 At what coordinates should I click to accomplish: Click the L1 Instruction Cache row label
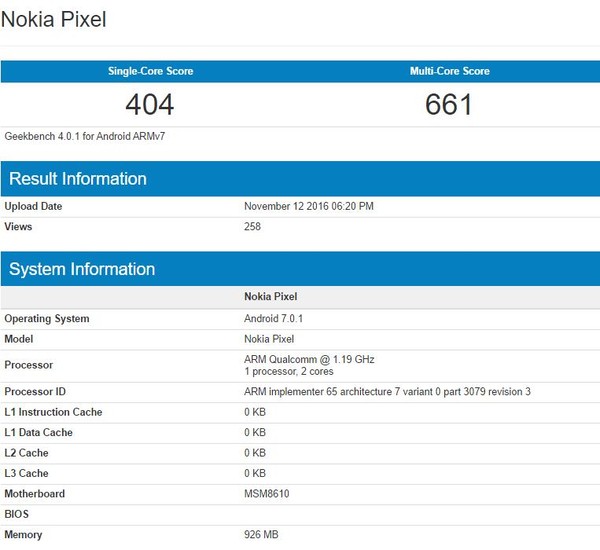point(53,412)
